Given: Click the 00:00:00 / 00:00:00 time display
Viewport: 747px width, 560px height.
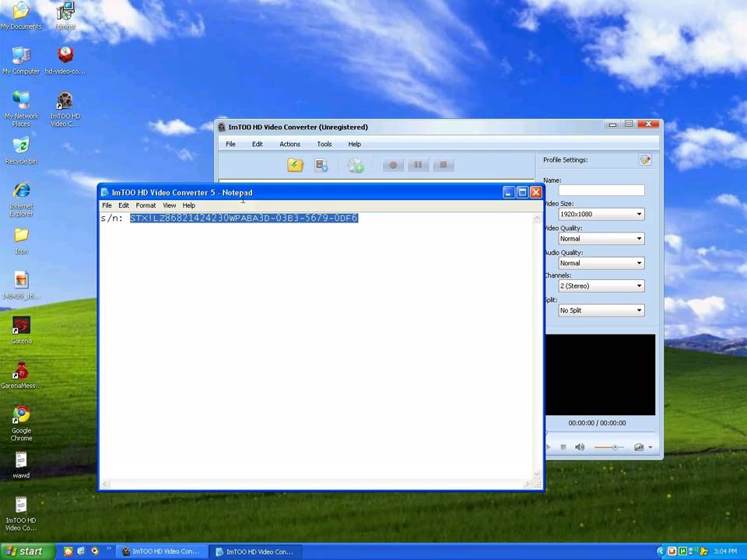Looking at the screenshot, I should pyautogui.click(x=597, y=423).
